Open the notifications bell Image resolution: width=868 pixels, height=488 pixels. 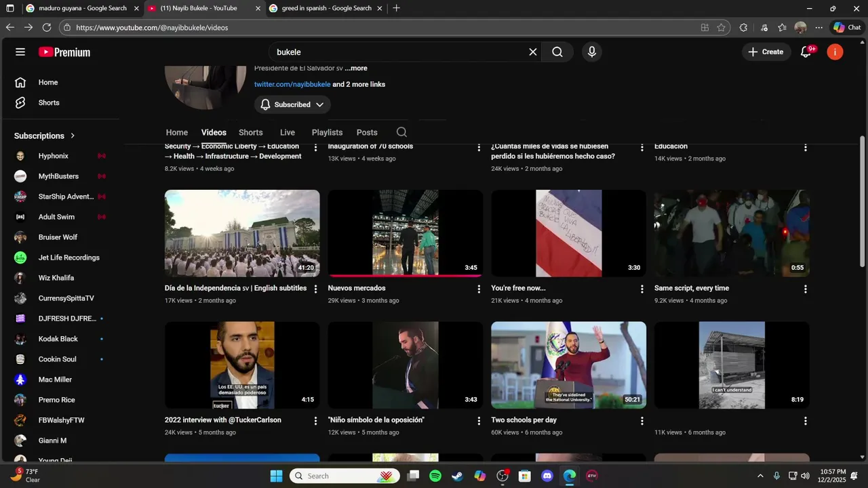[806, 52]
